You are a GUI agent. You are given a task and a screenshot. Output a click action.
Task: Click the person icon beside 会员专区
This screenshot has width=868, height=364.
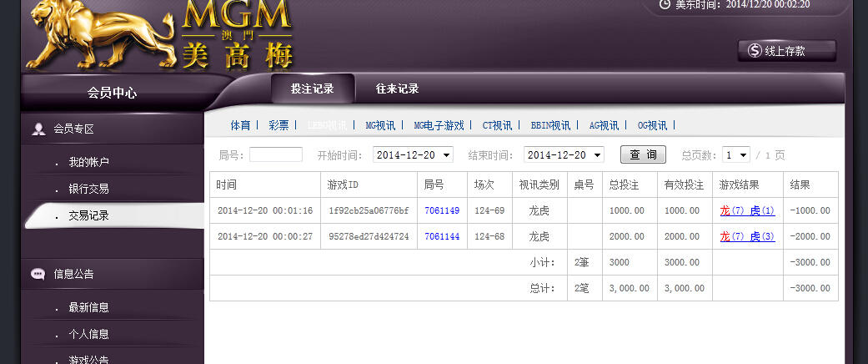click(x=38, y=129)
